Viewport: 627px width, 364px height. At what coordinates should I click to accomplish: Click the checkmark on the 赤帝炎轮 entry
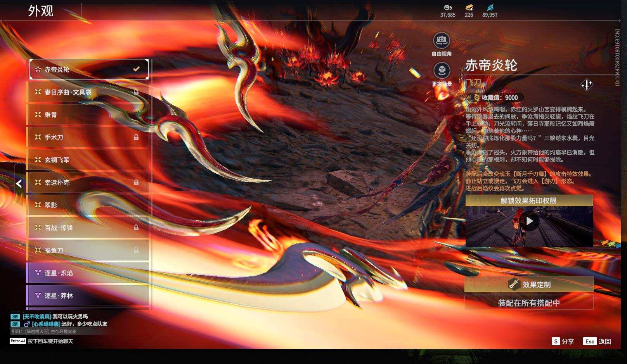(136, 69)
